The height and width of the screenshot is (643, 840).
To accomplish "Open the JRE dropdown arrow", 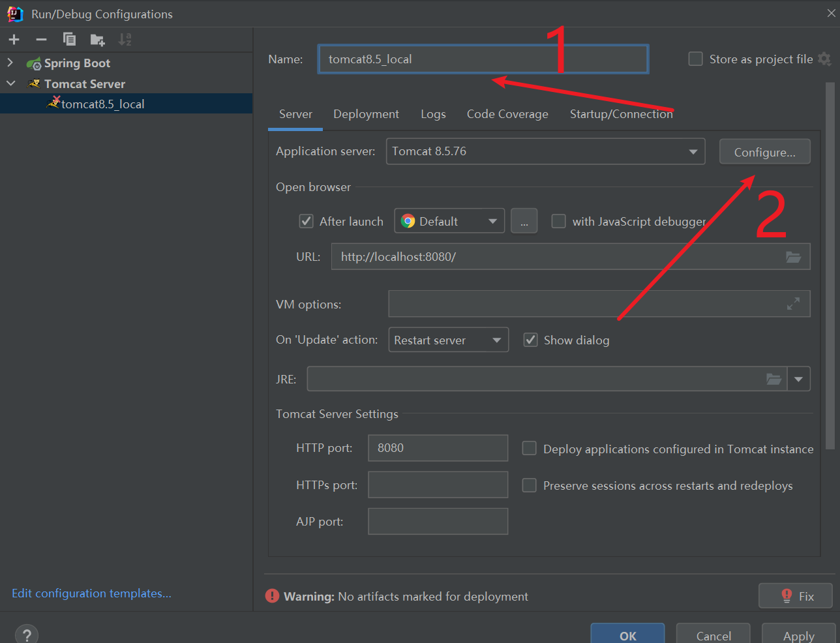I will [x=799, y=379].
